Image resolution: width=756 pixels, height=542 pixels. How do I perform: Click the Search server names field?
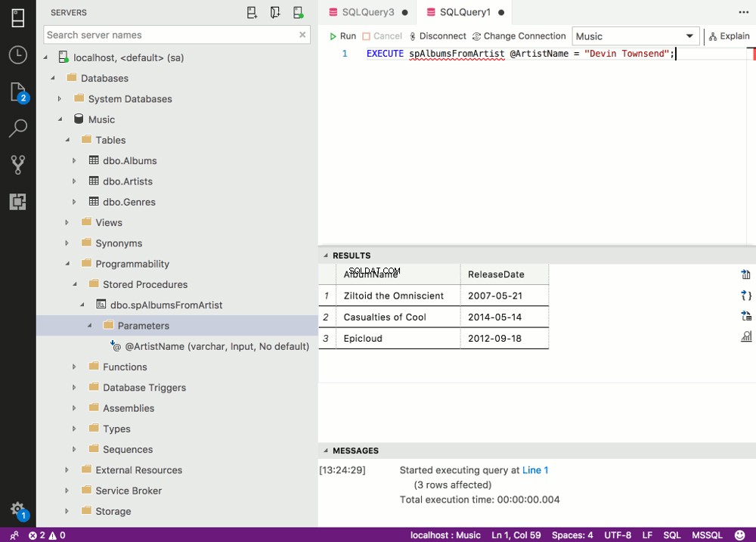(x=176, y=35)
